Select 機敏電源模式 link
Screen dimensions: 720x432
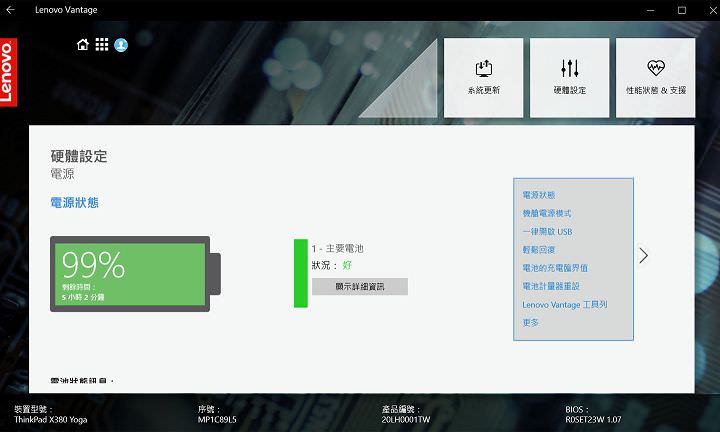coord(547,213)
